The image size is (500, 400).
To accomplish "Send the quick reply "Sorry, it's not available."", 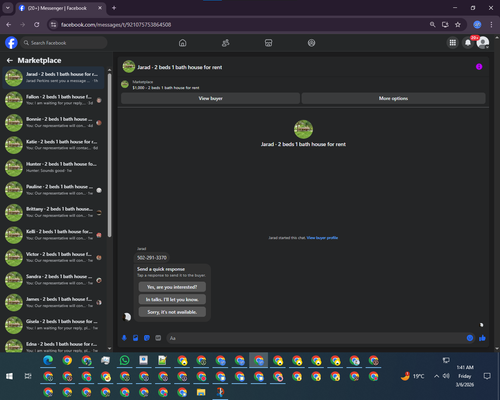I will (172, 312).
